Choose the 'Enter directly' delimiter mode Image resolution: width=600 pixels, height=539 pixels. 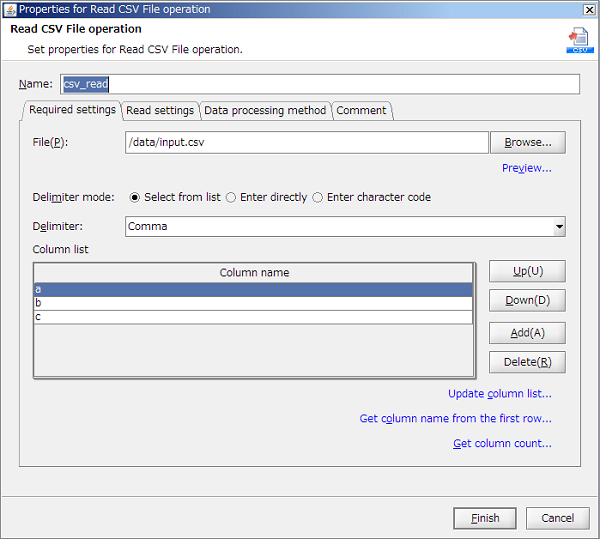click(x=231, y=198)
